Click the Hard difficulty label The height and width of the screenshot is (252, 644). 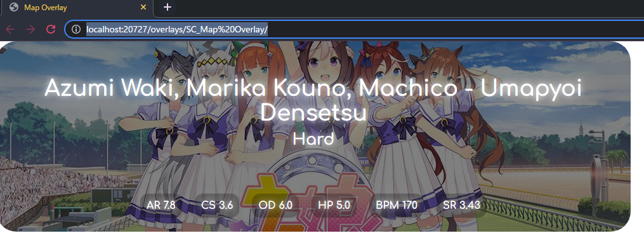coord(313,140)
